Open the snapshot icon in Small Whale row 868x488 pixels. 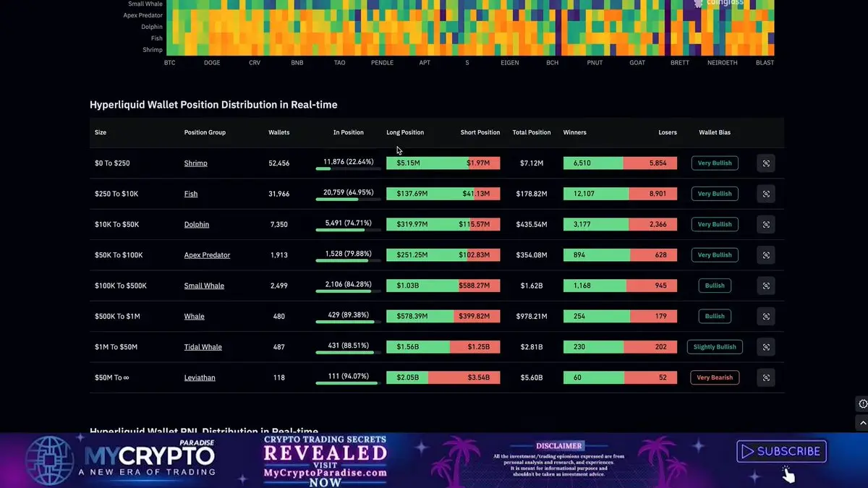pyautogui.click(x=766, y=286)
